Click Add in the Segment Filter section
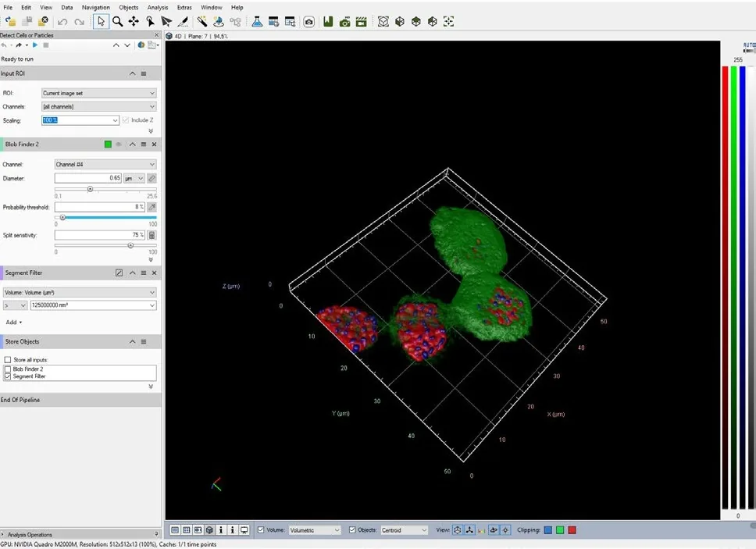Image resolution: width=756 pixels, height=549 pixels. [13, 322]
